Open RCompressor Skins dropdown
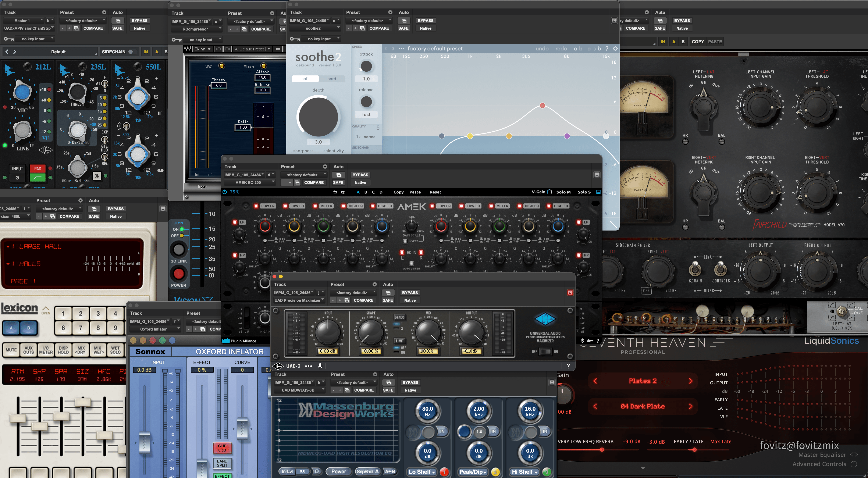The height and width of the screenshot is (478, 868). coord(203,49)
